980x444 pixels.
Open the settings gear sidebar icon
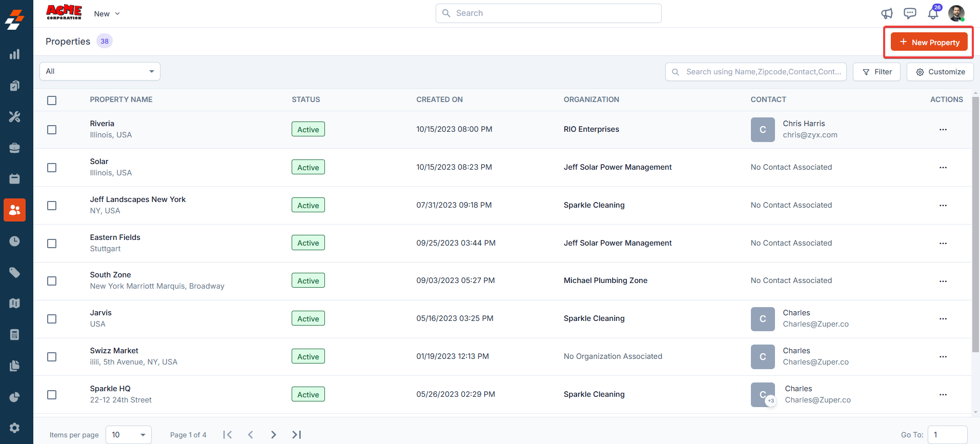click(x=14, y=428)
